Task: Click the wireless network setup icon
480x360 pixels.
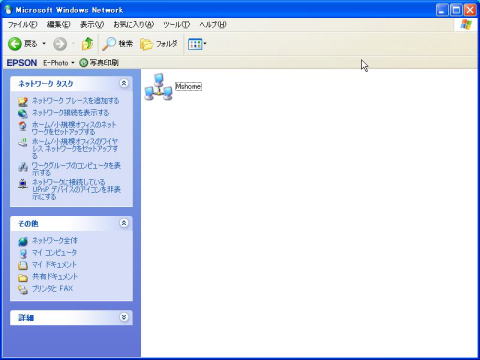Action: click(x=23, y=142)
